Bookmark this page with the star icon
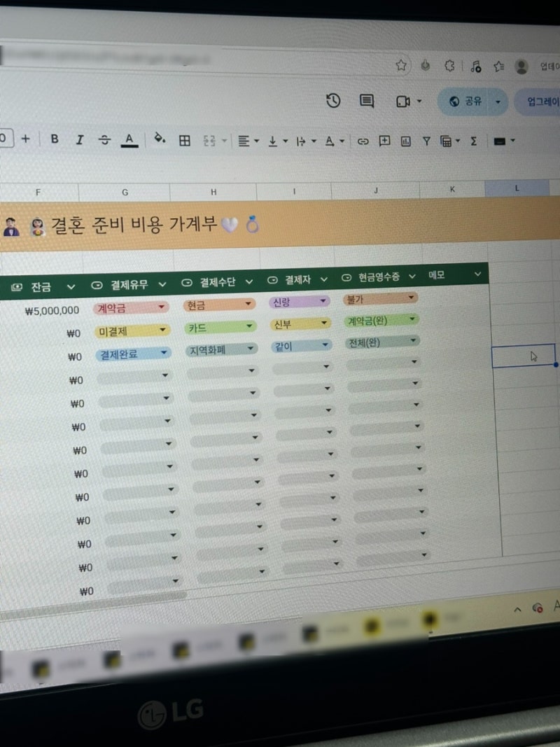Image resolution: width=560 pixels, height=747 pixels. tap(401, 65)
